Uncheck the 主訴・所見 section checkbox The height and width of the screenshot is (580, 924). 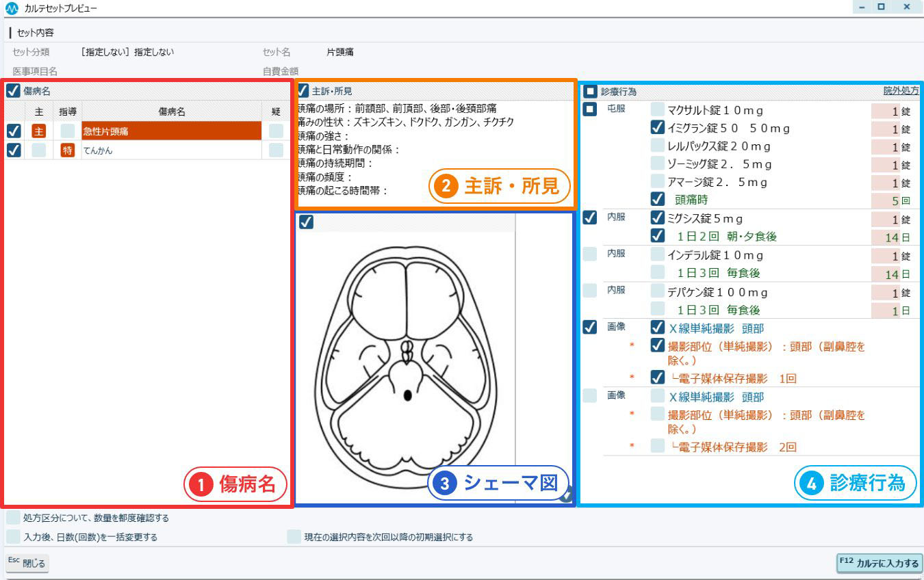coord(302,90)
